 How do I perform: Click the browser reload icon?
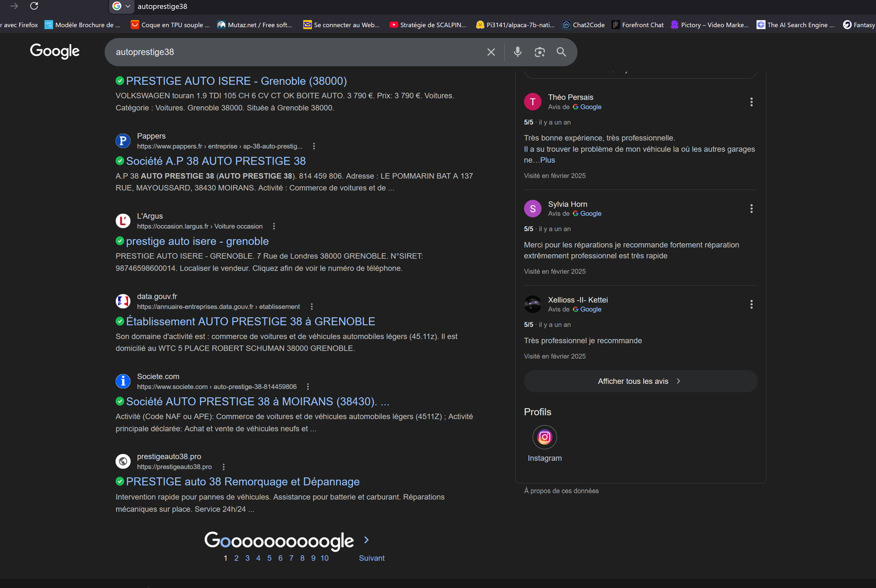(x=34, y=6)
